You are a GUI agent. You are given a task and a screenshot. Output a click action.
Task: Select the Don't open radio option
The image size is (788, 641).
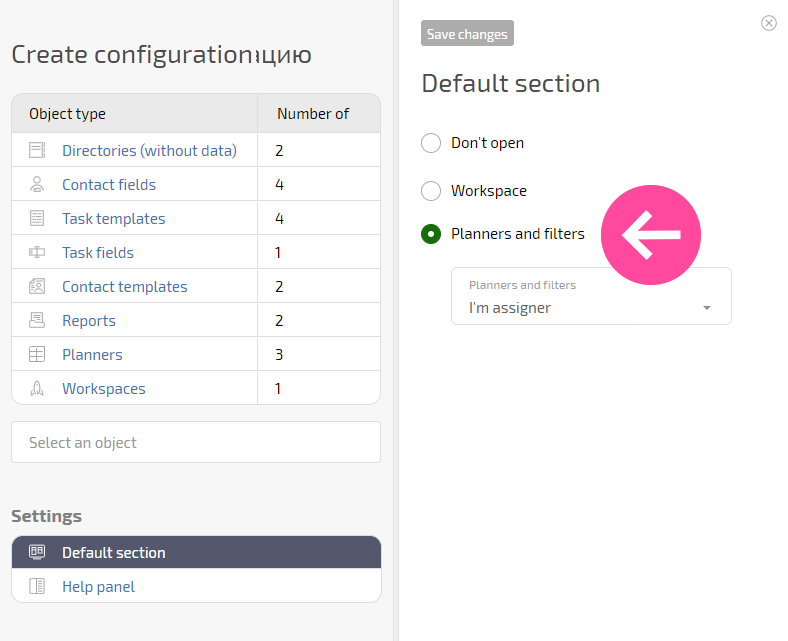[431, 143]
